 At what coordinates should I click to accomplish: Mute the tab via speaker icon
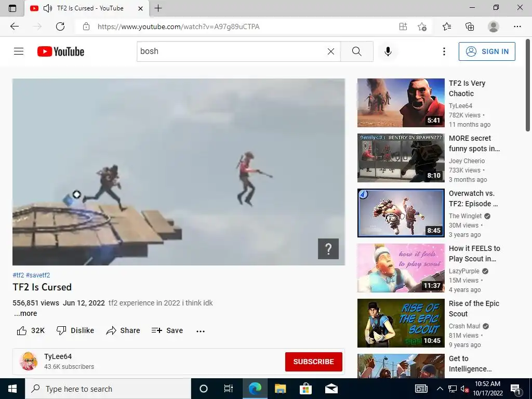pos(48,8)
